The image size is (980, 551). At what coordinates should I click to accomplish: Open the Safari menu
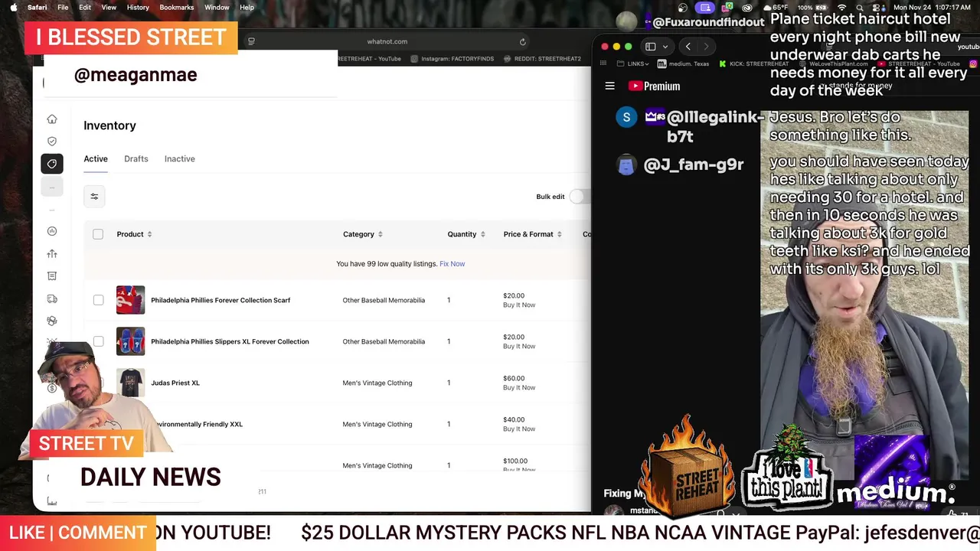37,8
